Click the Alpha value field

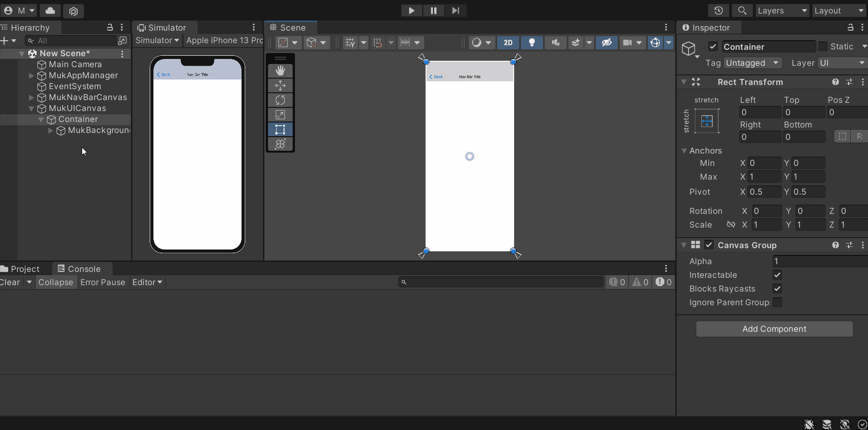click(x=820, y=261)
